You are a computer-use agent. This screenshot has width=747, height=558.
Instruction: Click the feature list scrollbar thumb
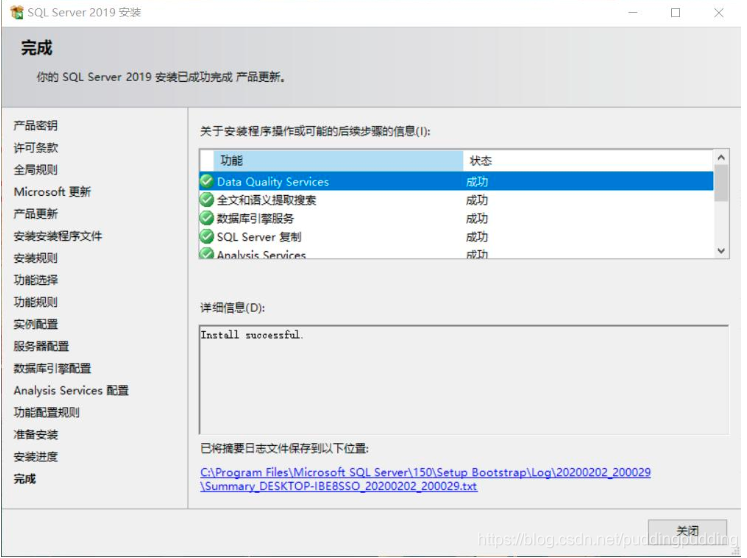pyautogui.click(x=721, y=183)
